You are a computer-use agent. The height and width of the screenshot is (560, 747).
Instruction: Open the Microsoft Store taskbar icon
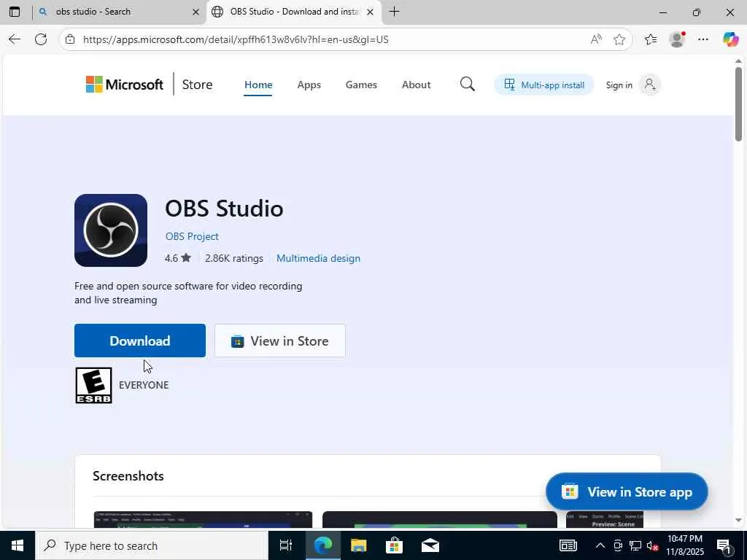tap(394, 545)
